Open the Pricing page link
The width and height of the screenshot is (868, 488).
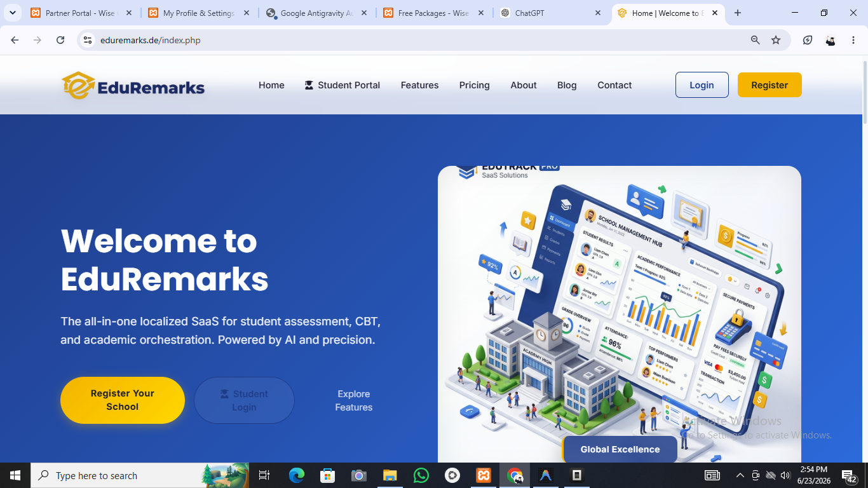475,85
